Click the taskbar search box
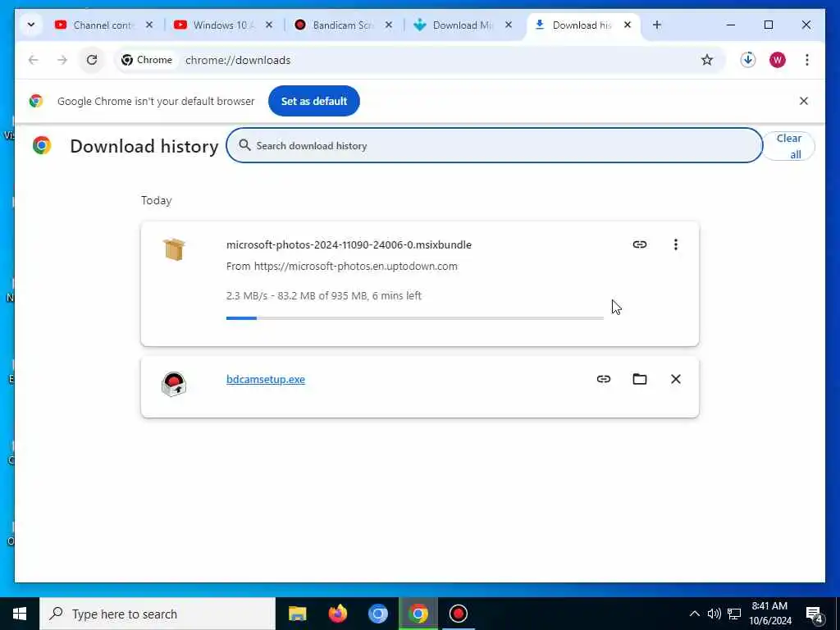The width and height of the screenshot is (840, 630). tap(157, 614)
